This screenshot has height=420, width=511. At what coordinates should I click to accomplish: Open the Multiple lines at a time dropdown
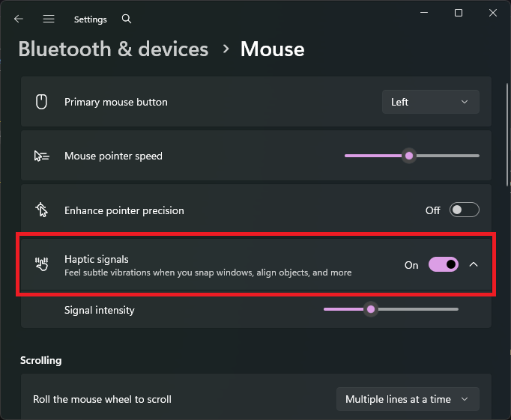tap(408, 399)
